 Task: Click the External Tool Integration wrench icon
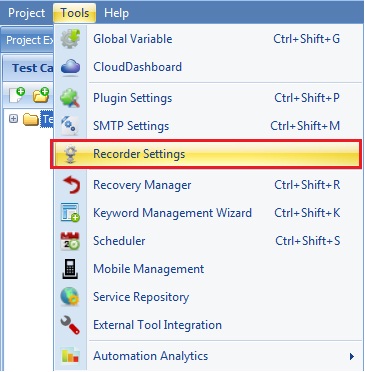pyautogui.click(x=70, y=325)
